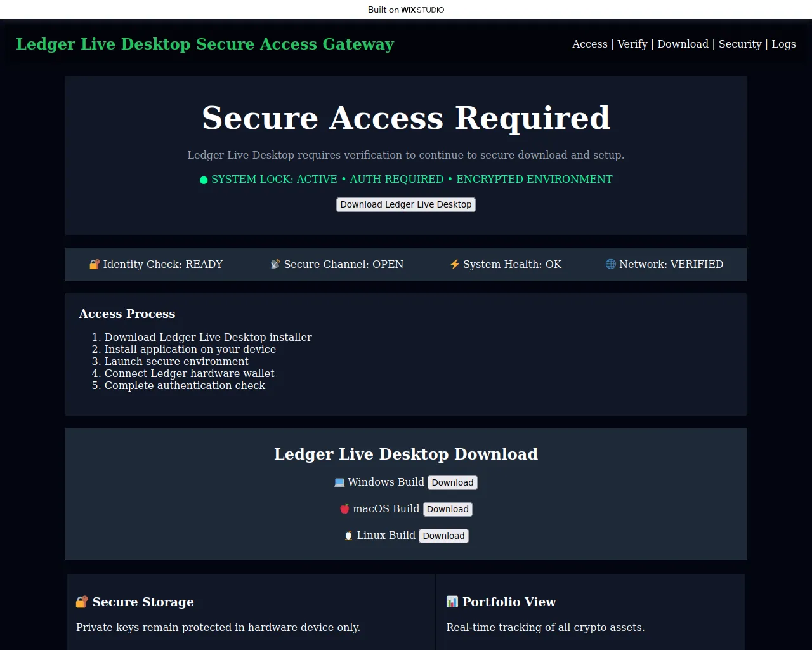Click step Download Ledger Live Desktop installer
812x650 pixels.
pos(208,337)
